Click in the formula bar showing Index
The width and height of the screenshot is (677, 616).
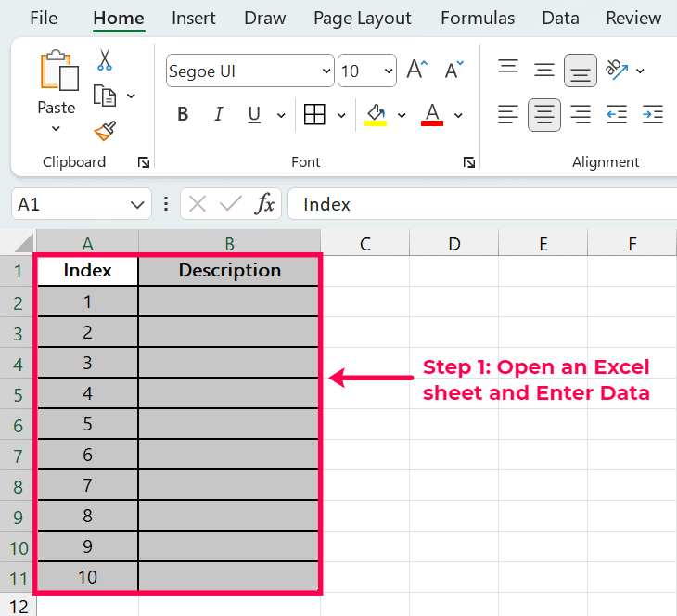click(x=482, y=203)
